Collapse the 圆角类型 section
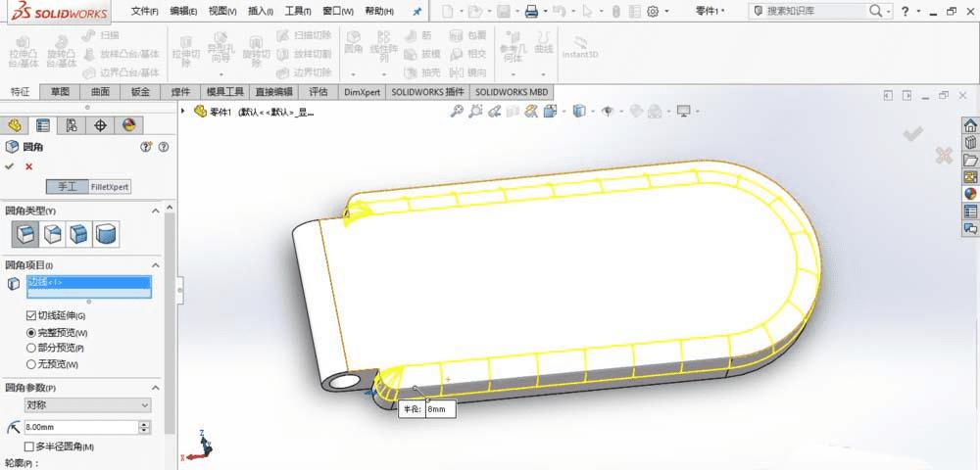This screenshot has width=980, height=470. [x=155, y=211]
